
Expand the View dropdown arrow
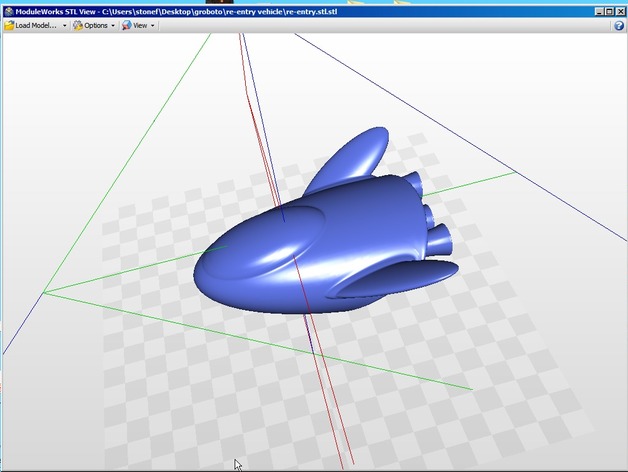point(153,25)
